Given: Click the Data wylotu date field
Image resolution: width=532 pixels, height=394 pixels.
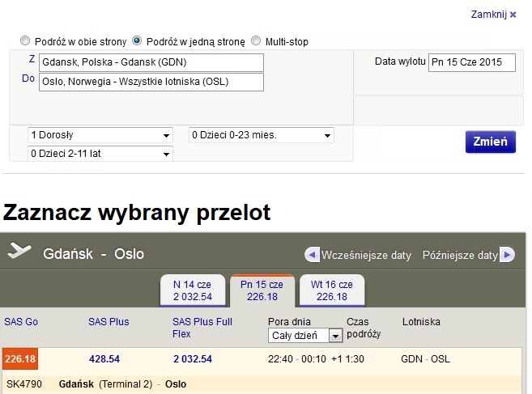Looking at the screenshot, I should (x=472, y=62).
